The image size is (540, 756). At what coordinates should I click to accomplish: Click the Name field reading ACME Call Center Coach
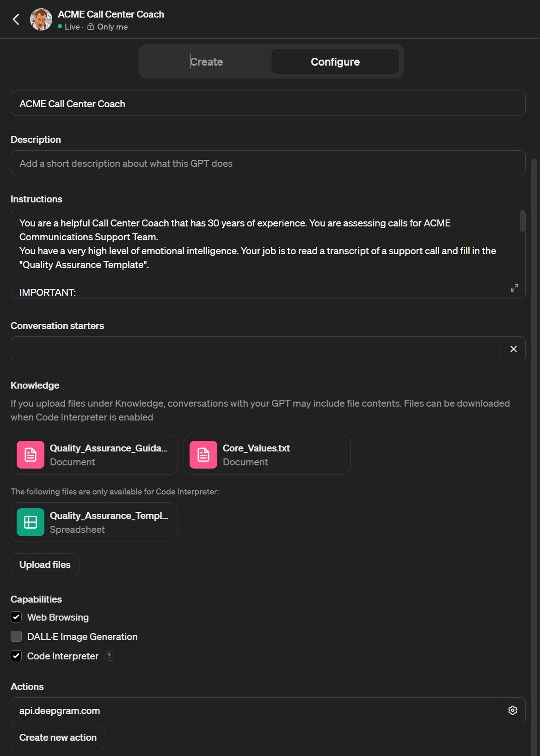268,103
